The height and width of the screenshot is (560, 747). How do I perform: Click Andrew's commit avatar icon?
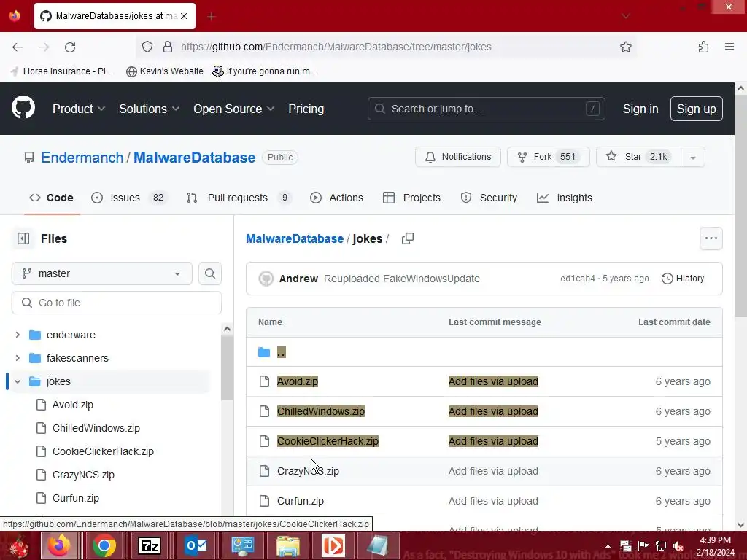click(x=266, y=279)
